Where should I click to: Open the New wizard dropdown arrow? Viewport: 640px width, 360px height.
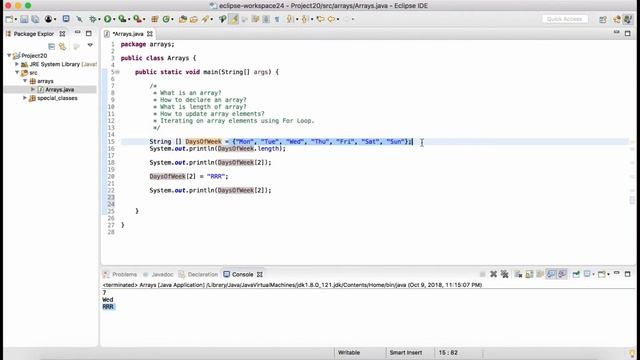tap(16, 19)
